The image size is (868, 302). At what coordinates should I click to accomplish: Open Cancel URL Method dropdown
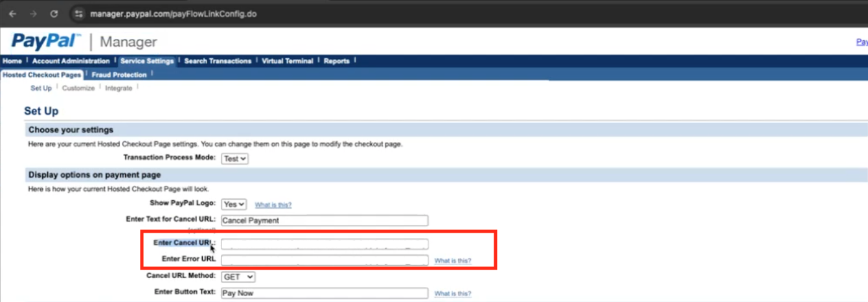(238, 277)
